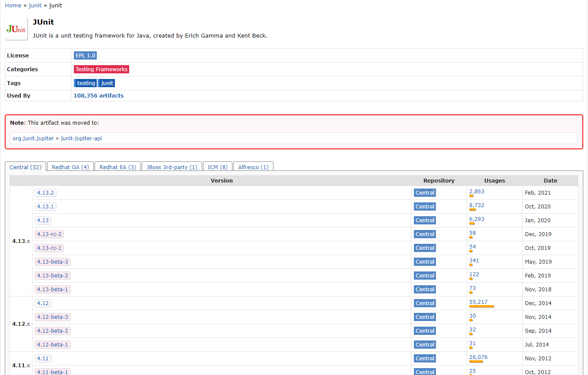Switch to JBoss 3rd-party (1) tab
Screen dimensions: 588x375
click(172, 167)
